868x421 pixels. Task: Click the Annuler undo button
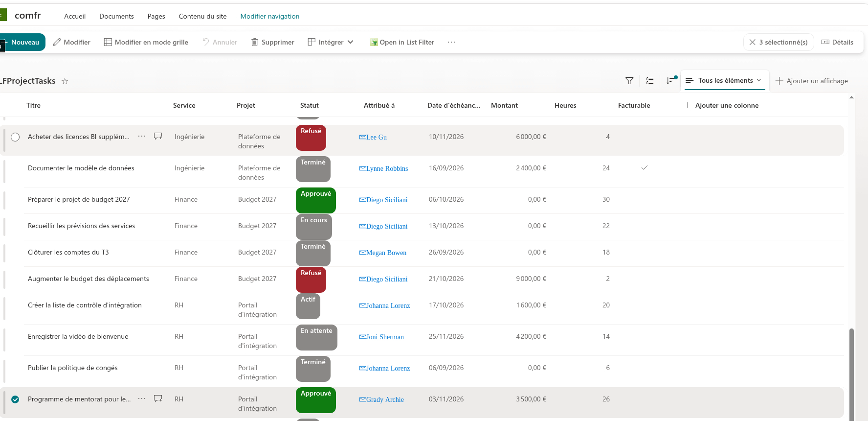pyautogui.click(x=220, y=42)
